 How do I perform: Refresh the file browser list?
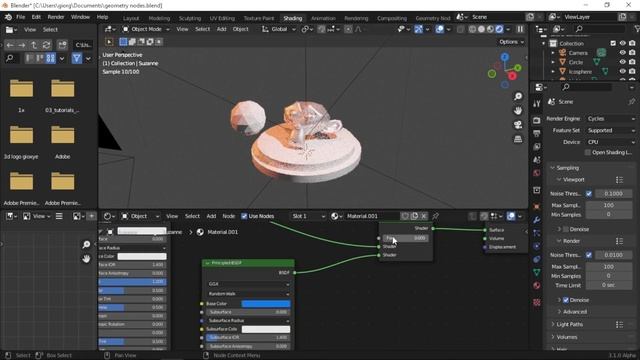coord(47,45)
